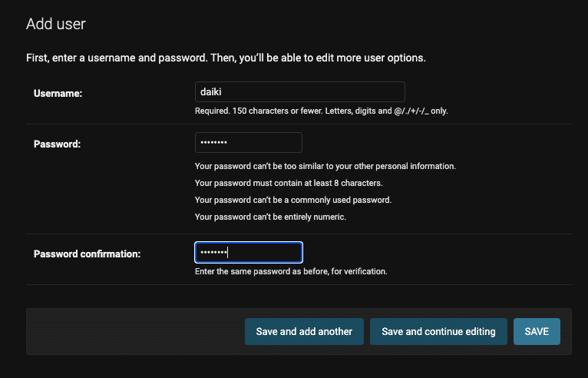The height and width of the screenshot is (378, 588).
Task: Click the 'Password:' label
Action: pos(57,144)
